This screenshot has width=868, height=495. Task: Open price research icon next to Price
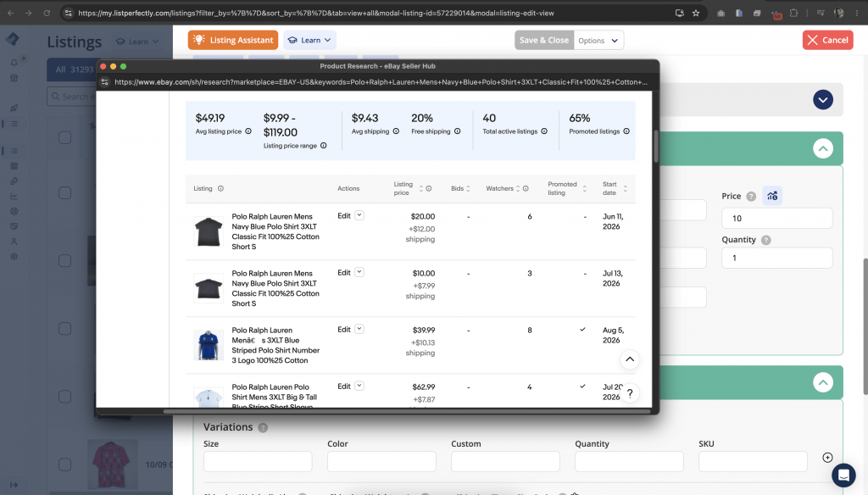(x=772, y=196)
